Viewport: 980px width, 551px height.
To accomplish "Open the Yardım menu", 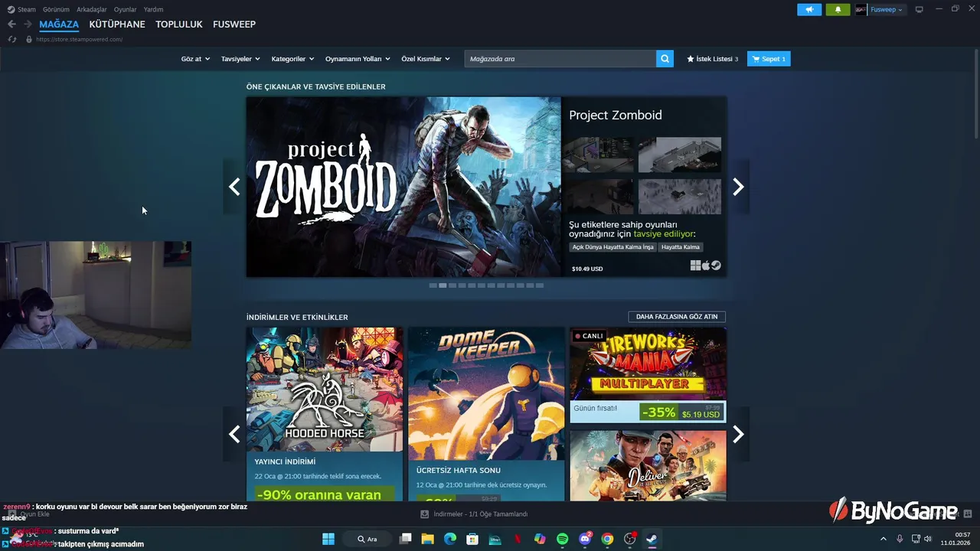I will (153, 10).
